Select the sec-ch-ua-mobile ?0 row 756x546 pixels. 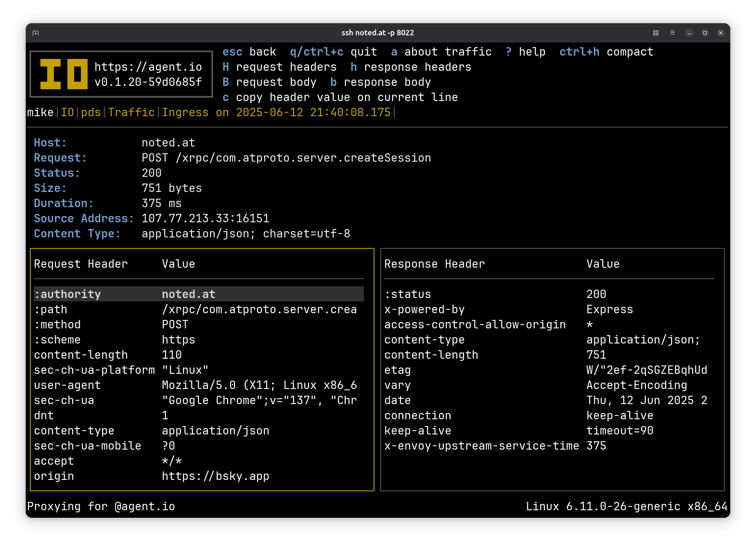click(199, 446)
